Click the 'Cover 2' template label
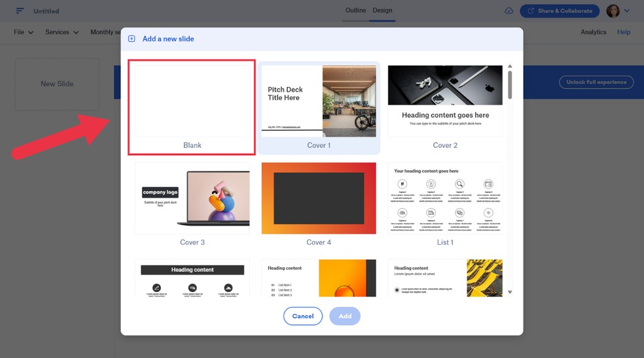 tap(445, 145)
